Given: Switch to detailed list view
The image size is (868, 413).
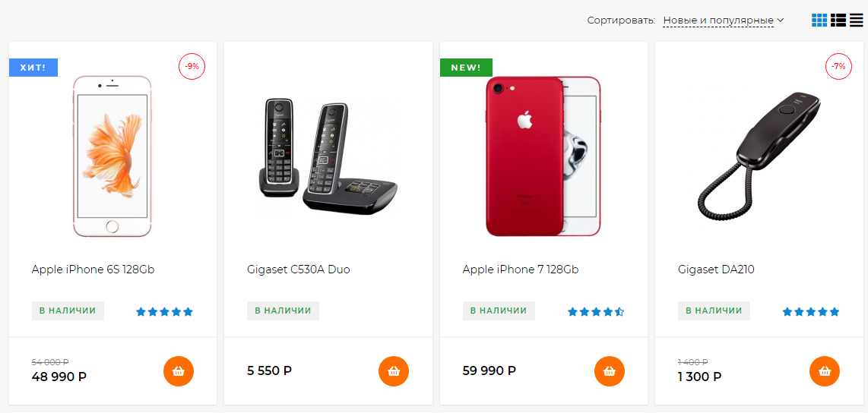Looking at the screenshot, I should (838, 20).
